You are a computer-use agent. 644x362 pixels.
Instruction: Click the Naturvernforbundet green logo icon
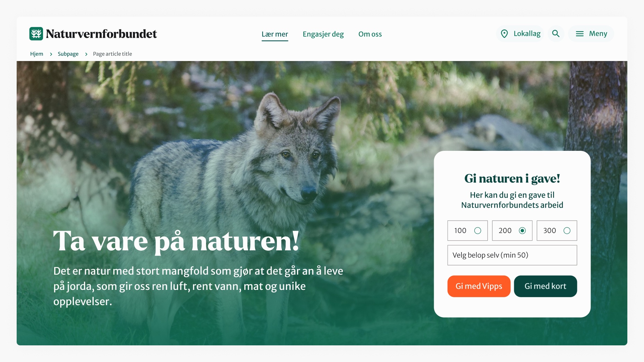pos(36,34)
